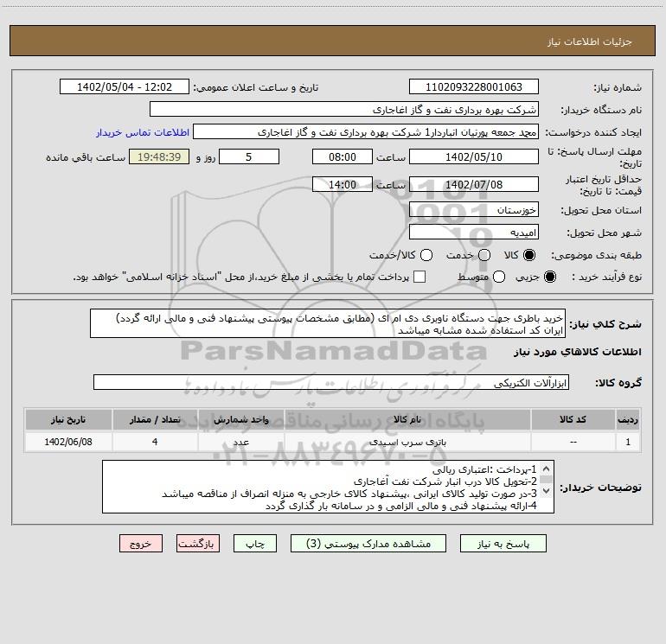Viewport: 666px width, 644px height.
Task: Click the استان محل تحویل خوزستان field
Action: point(474,210)
